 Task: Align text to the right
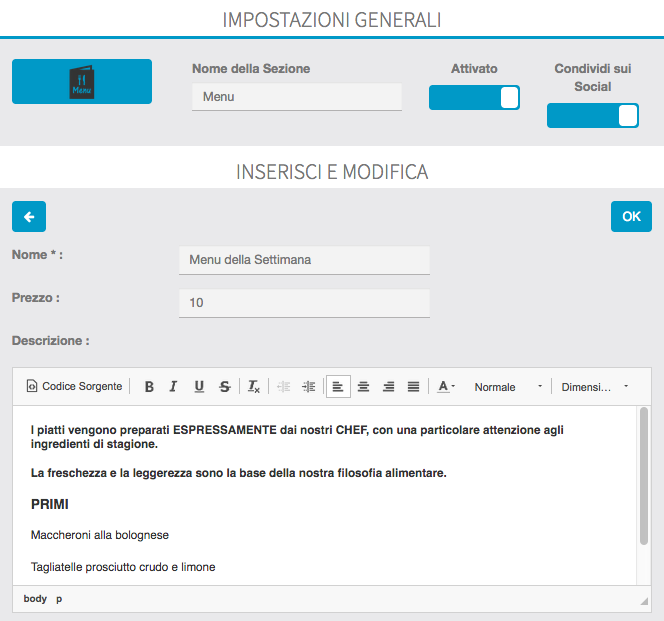point(389,386)
